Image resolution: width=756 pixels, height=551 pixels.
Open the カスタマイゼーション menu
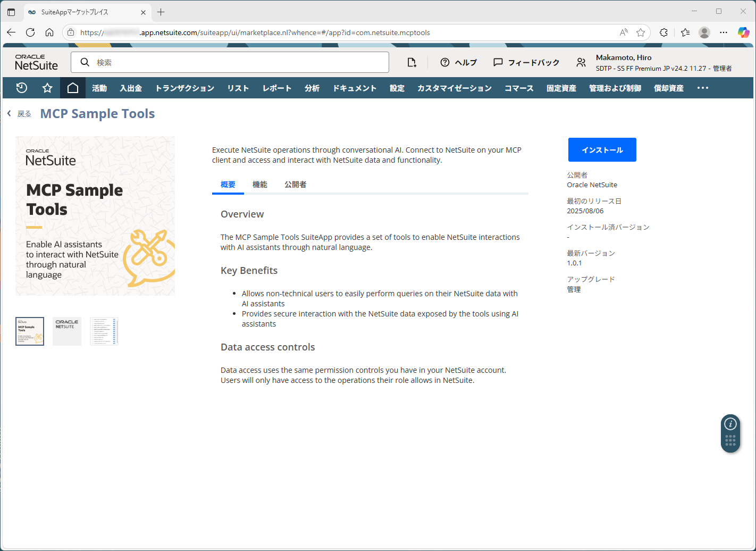pyautogui.click(x=455, y=88)
